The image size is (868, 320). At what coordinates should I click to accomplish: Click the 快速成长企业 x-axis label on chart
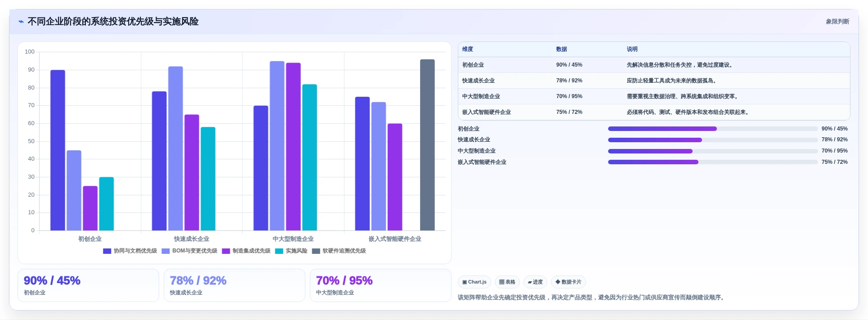192,239
